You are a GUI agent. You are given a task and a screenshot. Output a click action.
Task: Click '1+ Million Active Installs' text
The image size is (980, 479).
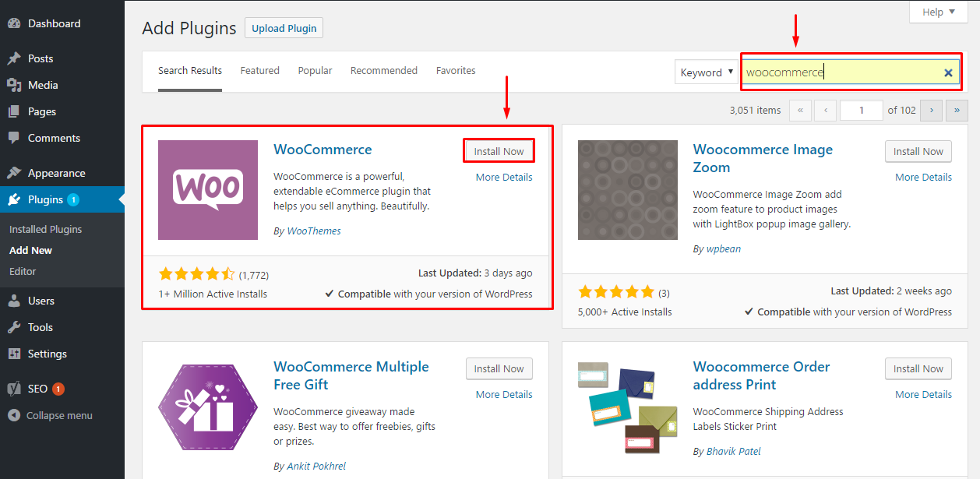(x=213, y=294)
